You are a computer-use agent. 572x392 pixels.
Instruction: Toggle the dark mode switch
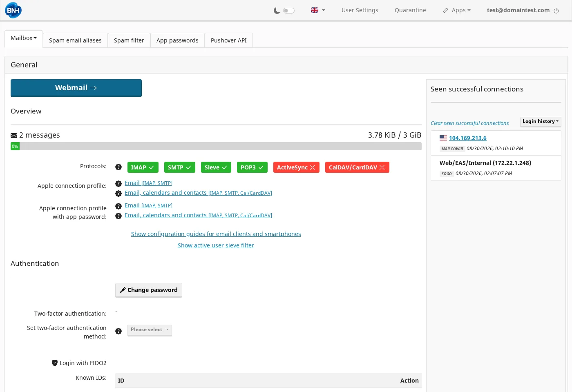point(289,11)
